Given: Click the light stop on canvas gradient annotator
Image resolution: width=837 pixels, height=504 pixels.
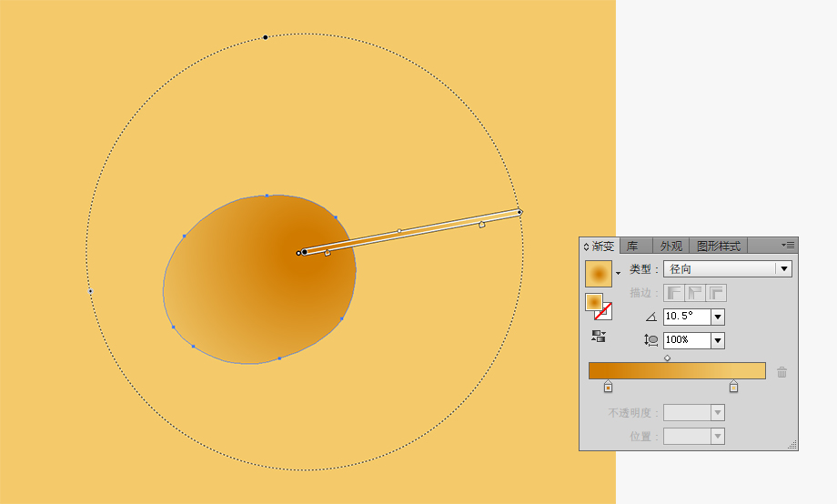Looking at the screenshot, I should pos(481,225).
